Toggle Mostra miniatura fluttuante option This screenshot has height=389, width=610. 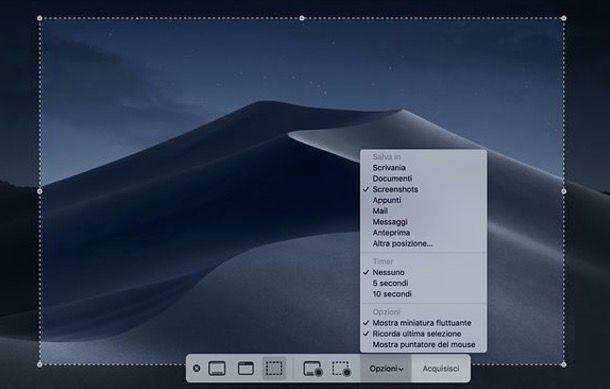423,323
